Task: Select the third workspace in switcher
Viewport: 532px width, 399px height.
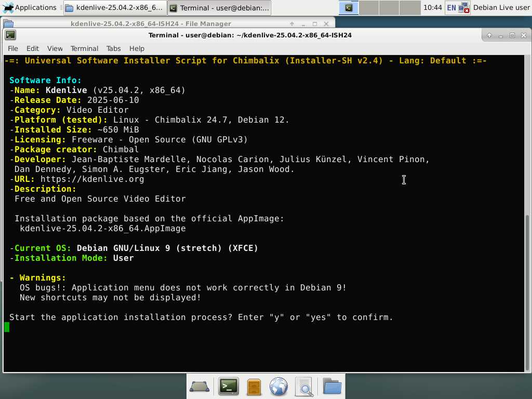Action: (x=389, y=7)
